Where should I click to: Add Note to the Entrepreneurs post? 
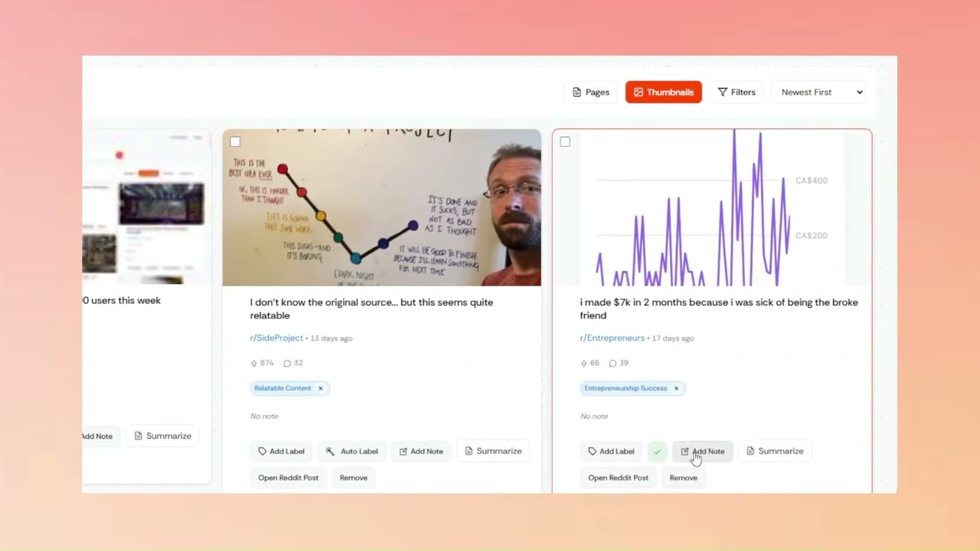point(702,452)
